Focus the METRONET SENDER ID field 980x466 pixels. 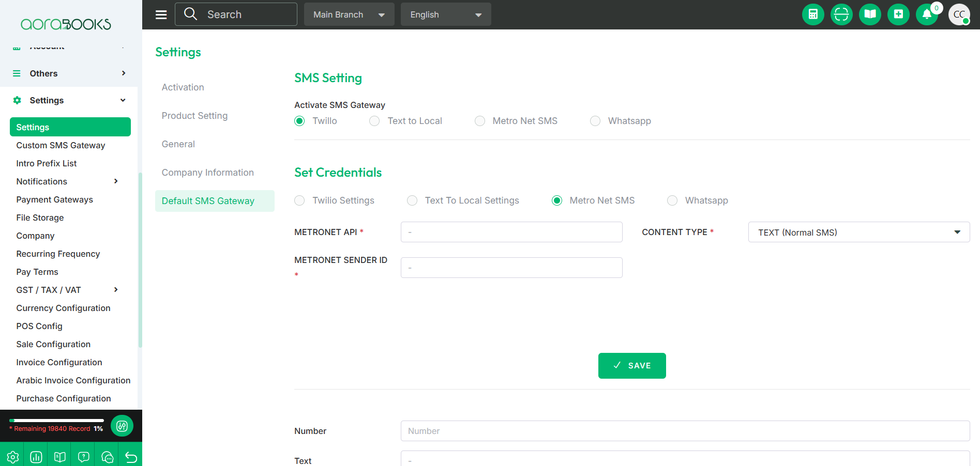pos(511,268)
